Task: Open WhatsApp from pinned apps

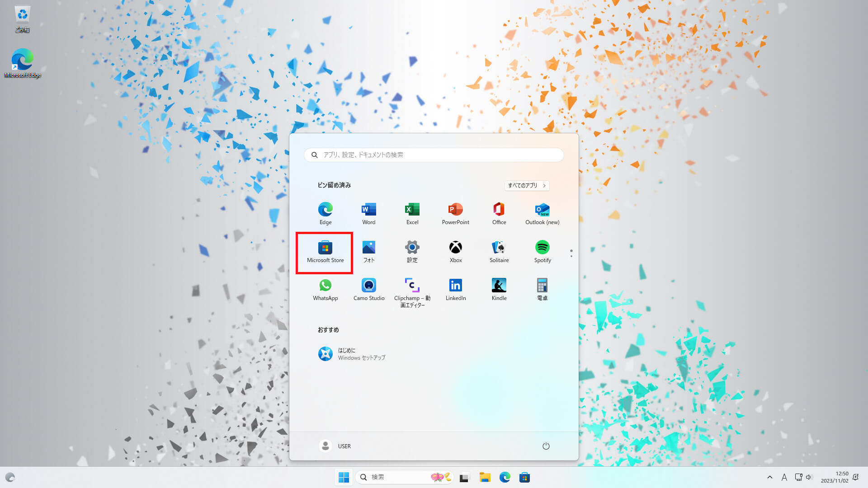Action: (x=325, y=290)
